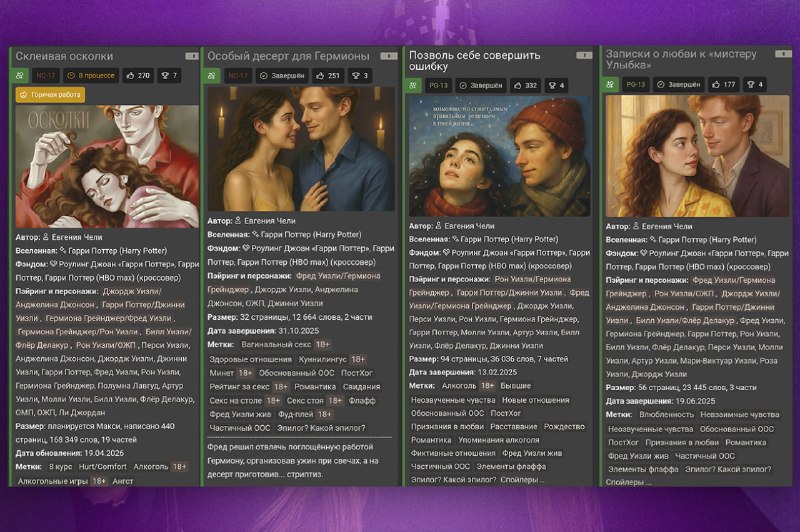Image resolution: width=800 pixels, height=532 pixels.
Task: Select the «Фред Уизли жив» tag on second card
Action: 240,414
